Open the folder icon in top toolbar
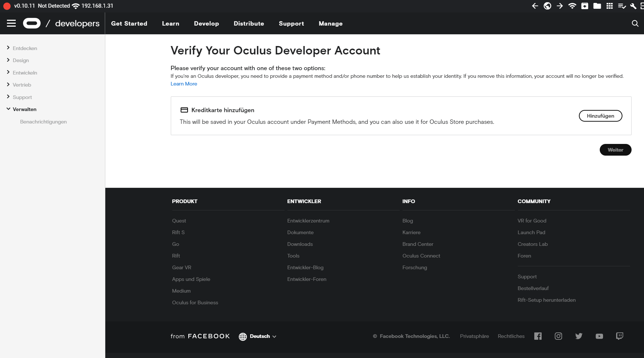 597,6
